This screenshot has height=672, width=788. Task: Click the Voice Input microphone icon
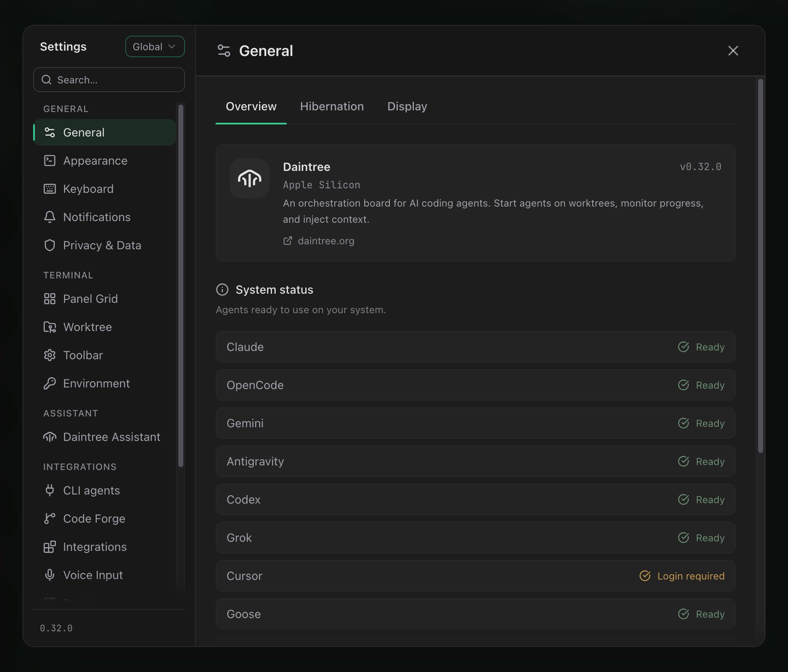(50, 575)
